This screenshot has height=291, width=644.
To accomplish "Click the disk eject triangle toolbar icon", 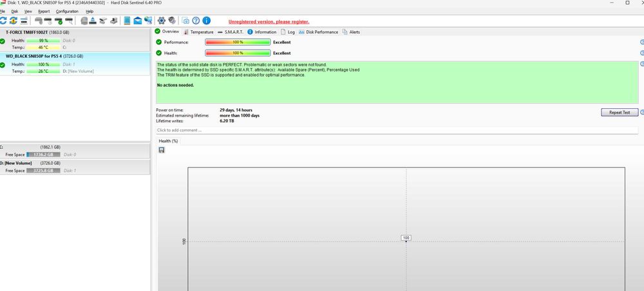I will [93, 21].
